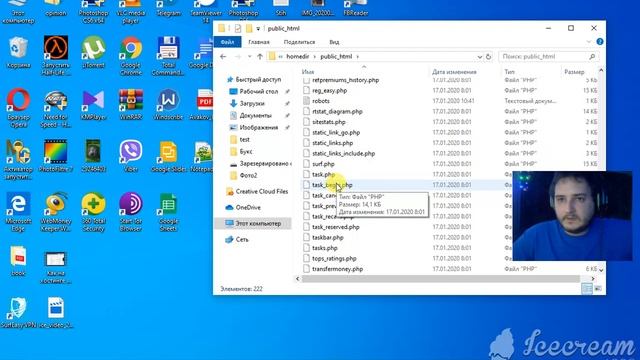Viewport: 640px width, 360px height.
Task: Click the refresh button beside address bar
Action: pyautogui.click(x=488, y=57)
